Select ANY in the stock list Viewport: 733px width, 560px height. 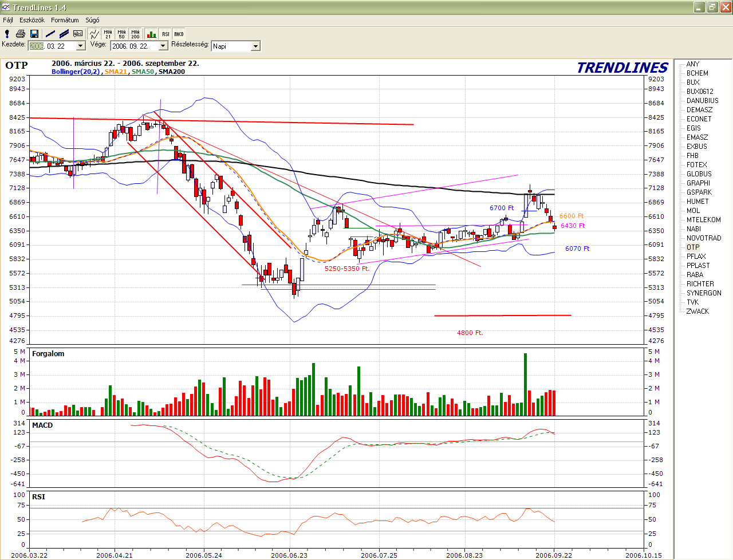tap(693, 64)
